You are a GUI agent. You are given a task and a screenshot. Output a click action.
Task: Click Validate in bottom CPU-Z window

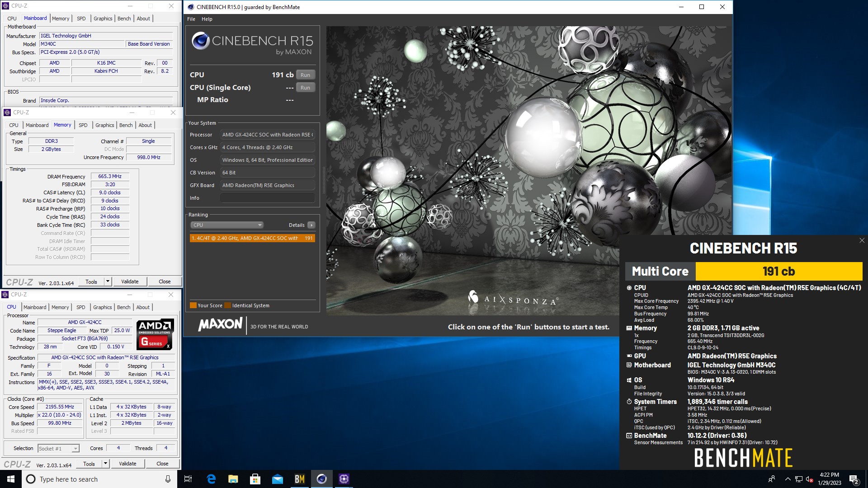(x=127, y=464)
